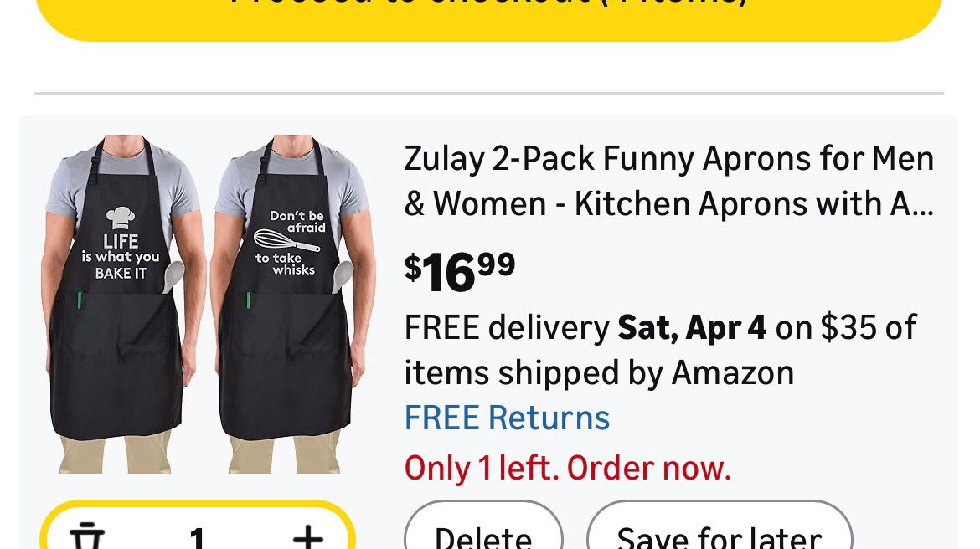Viewport: 980px width, 549px height.
Task: Increase quantity with the plus icon
Action: [308, 537]
